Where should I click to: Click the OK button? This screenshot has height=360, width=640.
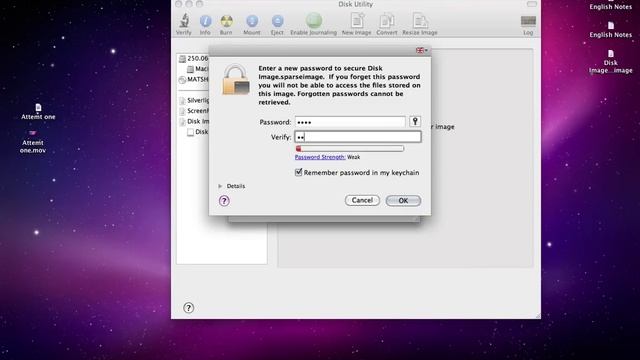click(x=403, y=200)
